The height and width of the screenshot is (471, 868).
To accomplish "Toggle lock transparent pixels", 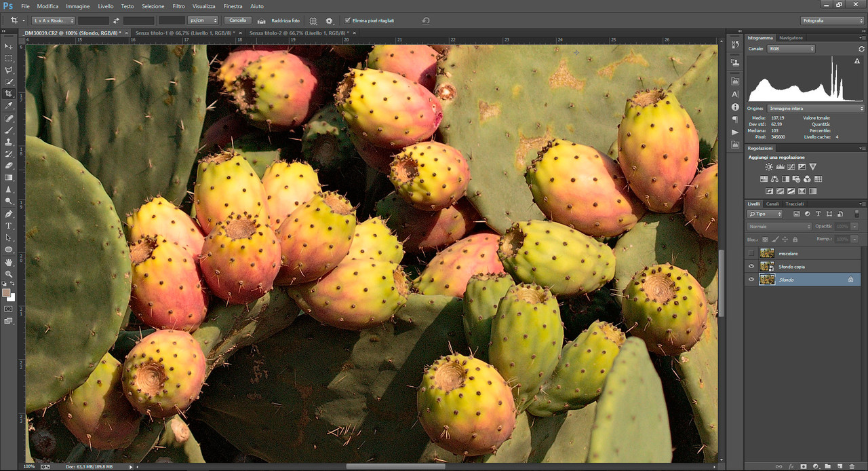I will 765,239.
